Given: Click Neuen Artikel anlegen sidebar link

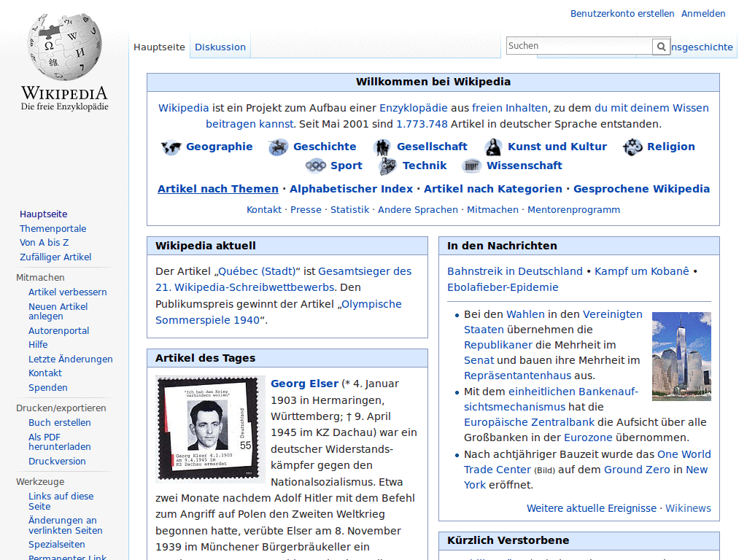Looking at the screenshot, I should (58, 311).
